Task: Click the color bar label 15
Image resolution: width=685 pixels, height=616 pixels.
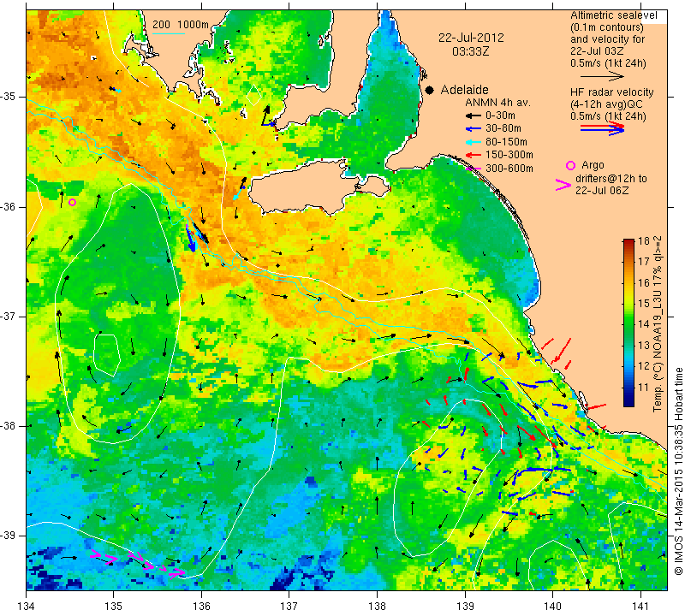Action: pyautogui.click(x=644, y=304)
